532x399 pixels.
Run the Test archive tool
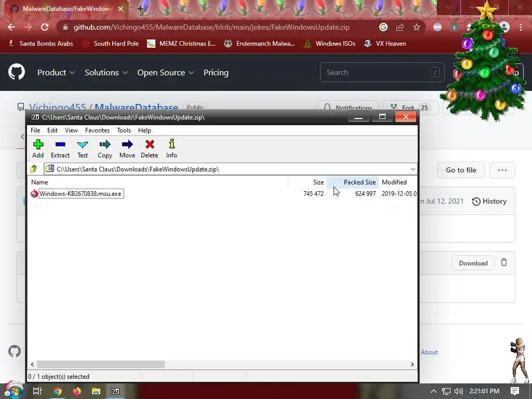coord(83,149)
